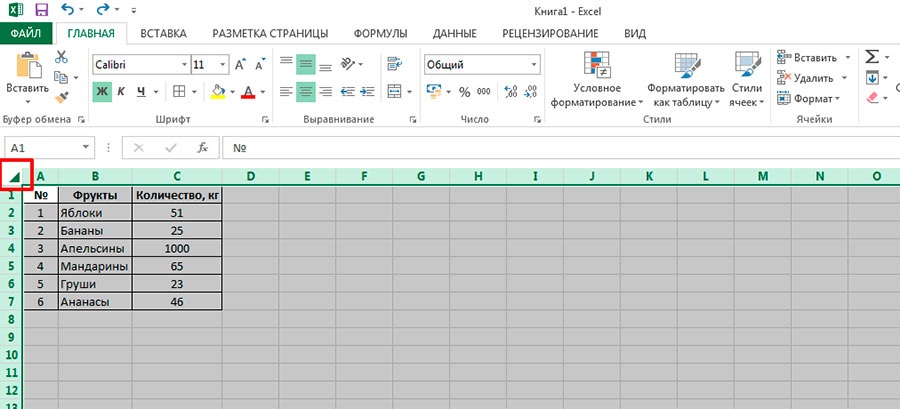The width and height of the screenshot is (900, 409).
Task: Toggle bold Ж formatting
Action: click(101, 92)
